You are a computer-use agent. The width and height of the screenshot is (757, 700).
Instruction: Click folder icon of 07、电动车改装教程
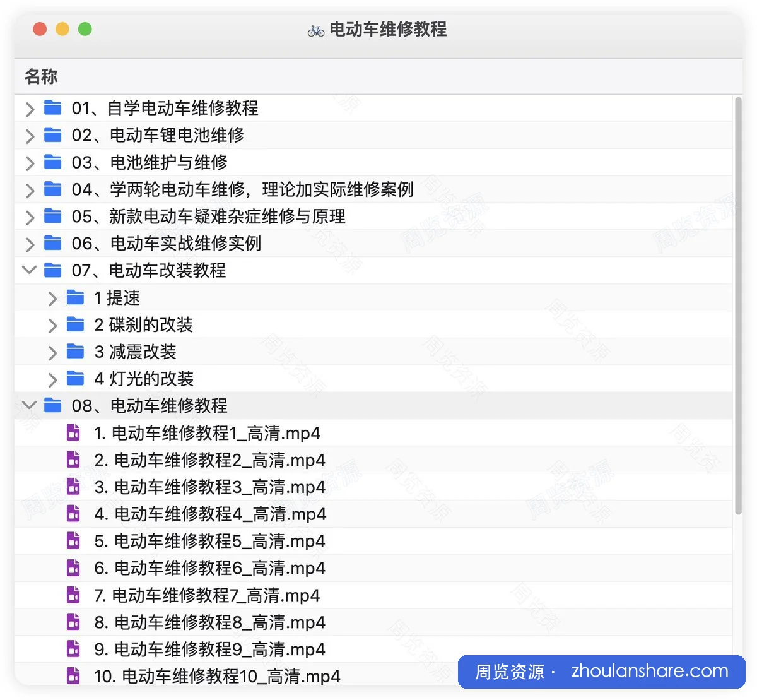(x=53, y=270)
